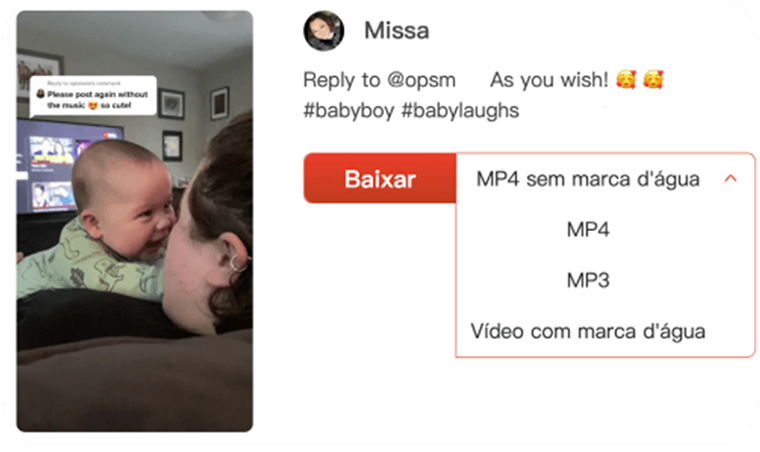Click the "Reply to" caption text
The image size is (760, 452).
pyautogui.click(x=342, y=80)
